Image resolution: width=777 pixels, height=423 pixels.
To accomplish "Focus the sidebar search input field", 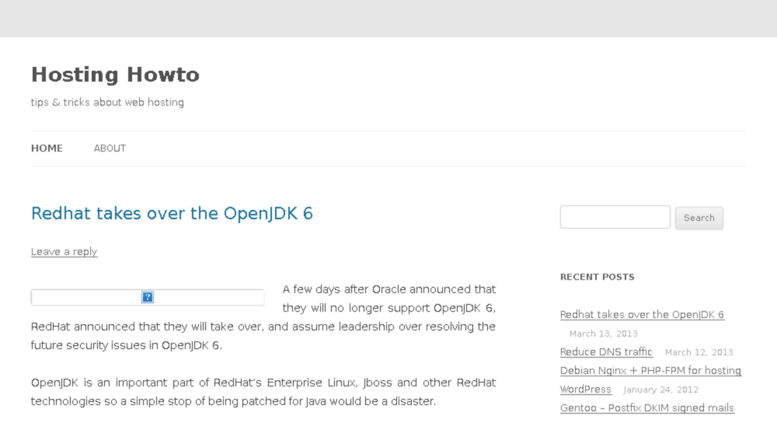I will 615,217.
